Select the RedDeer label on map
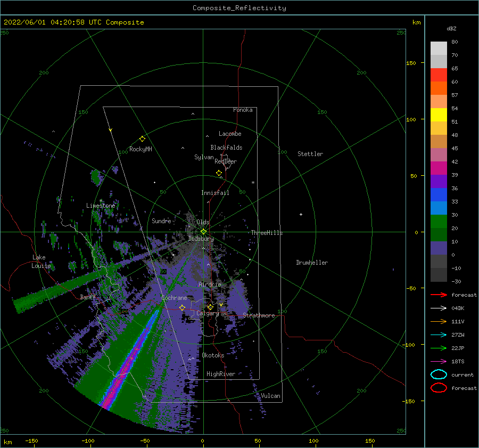Viewport: 479px width, 448px height. (226, 161)
